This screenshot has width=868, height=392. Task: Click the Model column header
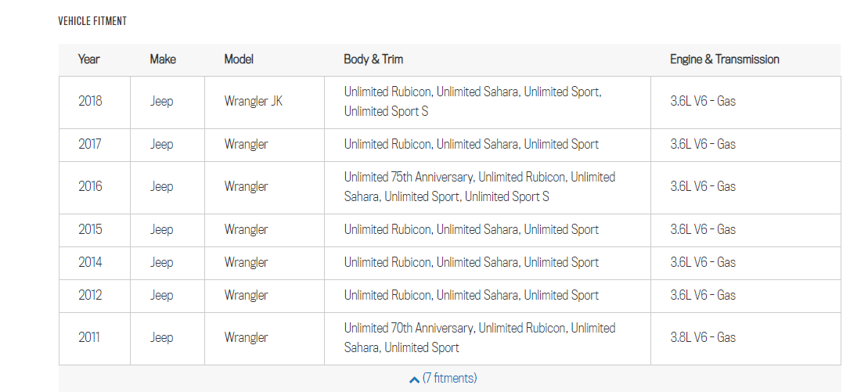pyautogui.click(x=239, y=59)
